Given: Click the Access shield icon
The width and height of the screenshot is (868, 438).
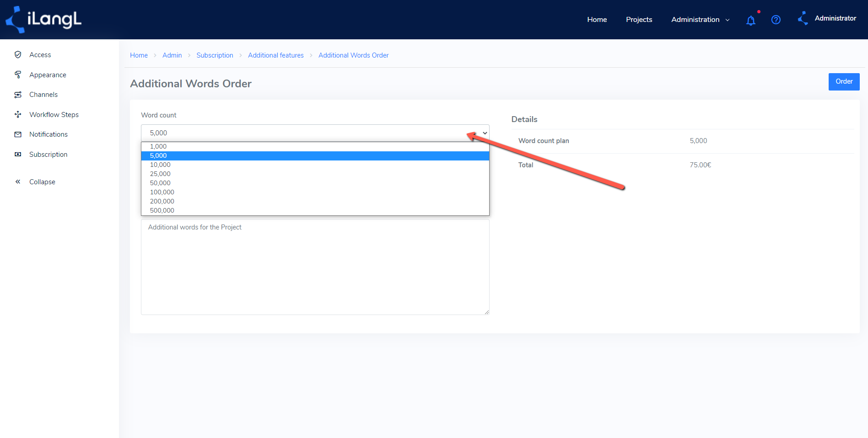Looking at the screenshot, I should tap(18, 54).
